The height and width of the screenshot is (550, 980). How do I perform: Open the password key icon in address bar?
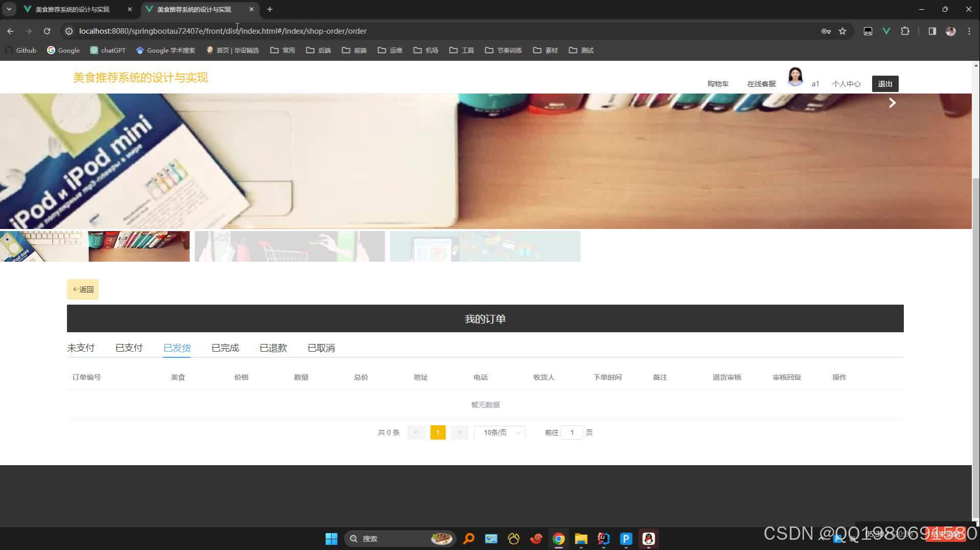point(826,31)
